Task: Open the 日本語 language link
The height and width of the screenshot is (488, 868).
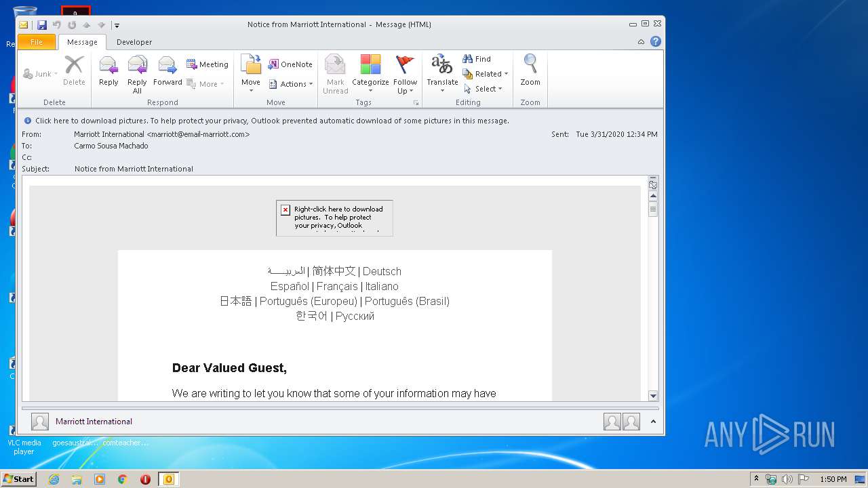Action: pyautogui.click(x=236, y=301)
